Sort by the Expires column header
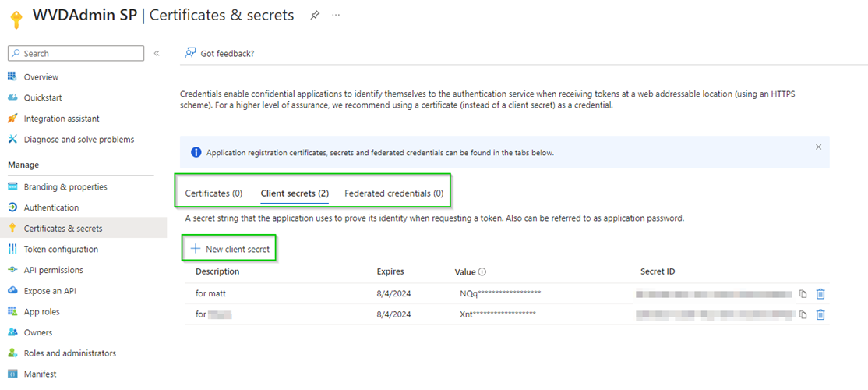Screen dimensions: 868x390 point(391,271)
